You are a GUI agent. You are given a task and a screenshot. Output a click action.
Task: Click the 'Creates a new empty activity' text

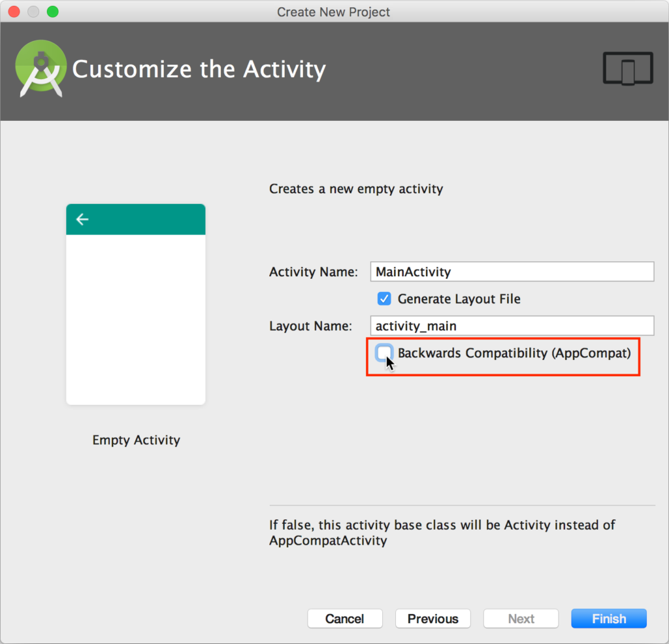pyautogui.click(x=356, y=189)
